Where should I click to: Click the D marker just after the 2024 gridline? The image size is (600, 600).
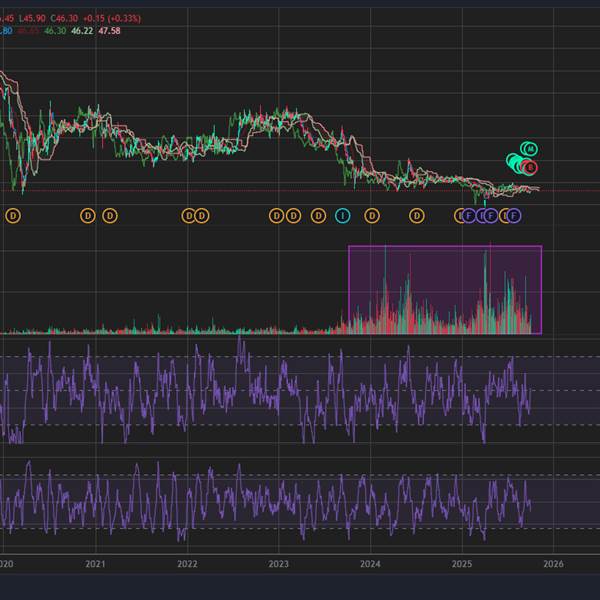(372, 216)
